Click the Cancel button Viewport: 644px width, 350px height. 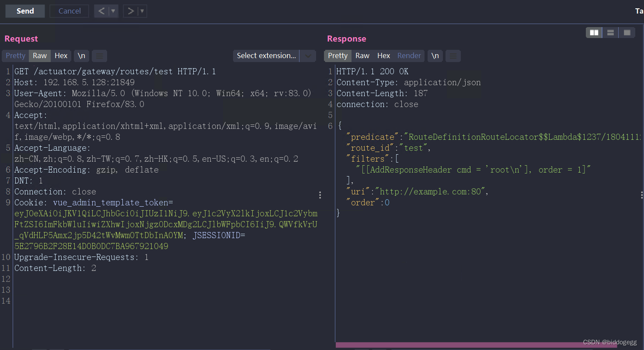70,11
